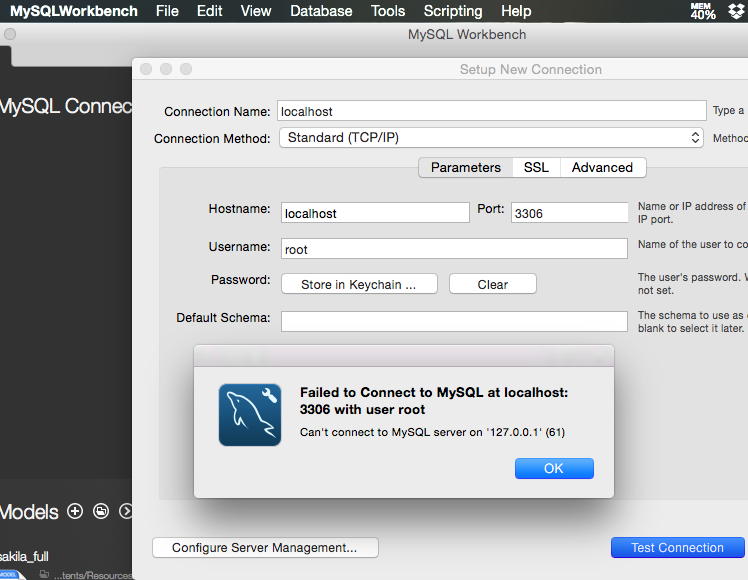Open the Edit menu
Screen dimensions: 748x580
point(209,11)
